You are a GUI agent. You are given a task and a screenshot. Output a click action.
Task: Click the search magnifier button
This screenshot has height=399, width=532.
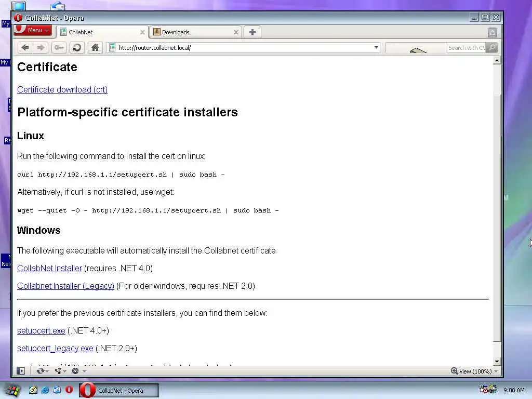(492, 48)
